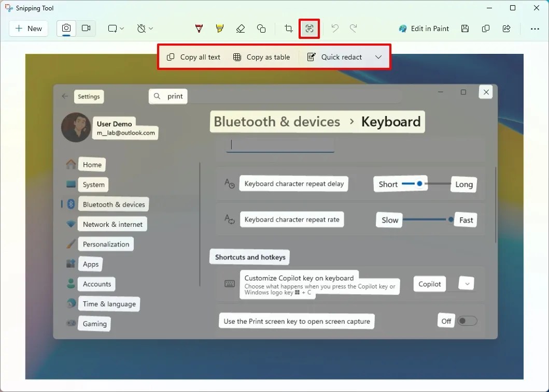Open the delay timer dropdown

coord(145,28)
